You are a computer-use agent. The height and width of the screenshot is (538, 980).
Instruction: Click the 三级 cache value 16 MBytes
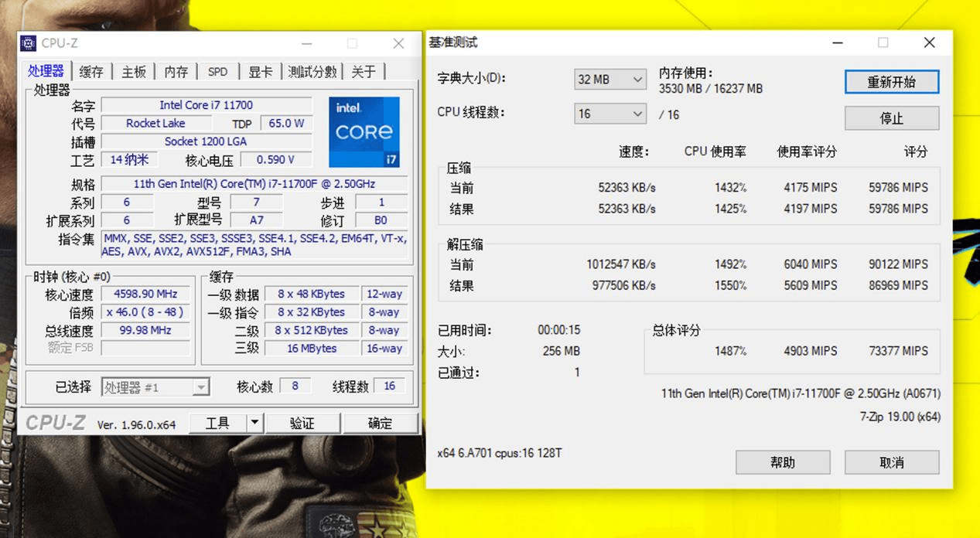tap(312, 349)
